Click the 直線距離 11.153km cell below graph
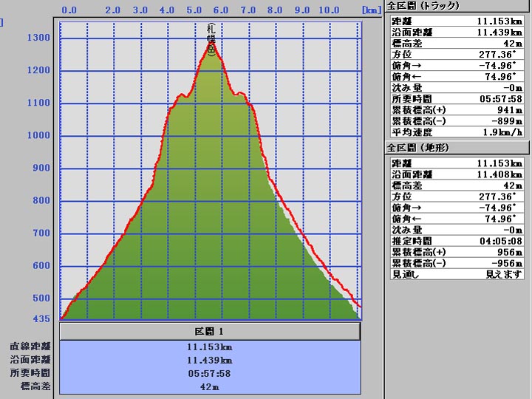The height and width of the screenshot is (399, 532). (210, 347)
